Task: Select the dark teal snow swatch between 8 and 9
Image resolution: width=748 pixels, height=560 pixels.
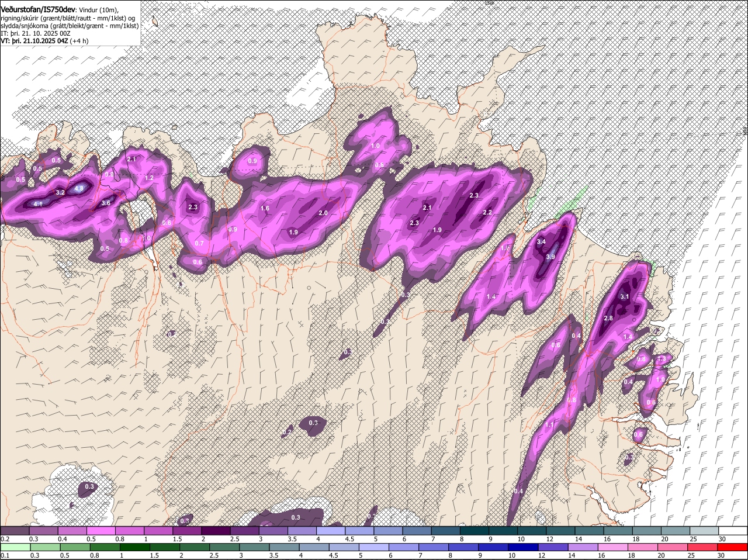Action: (x=474, y=531)
